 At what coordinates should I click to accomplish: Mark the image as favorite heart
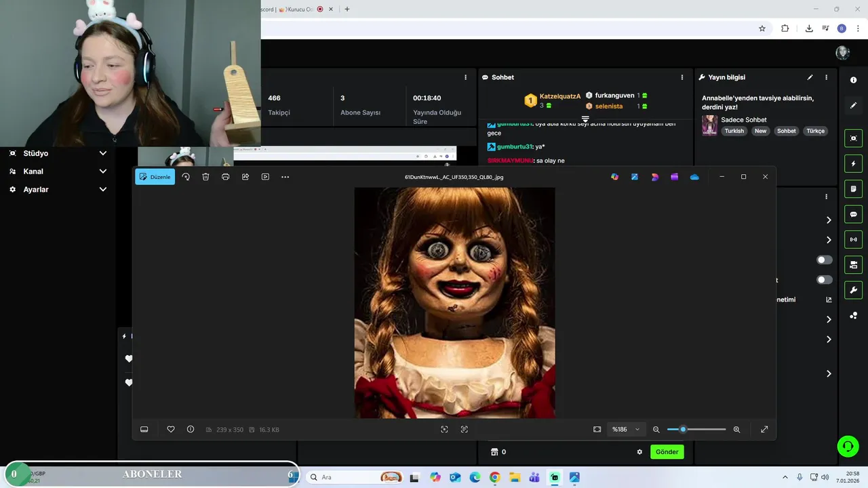[171, 429]
